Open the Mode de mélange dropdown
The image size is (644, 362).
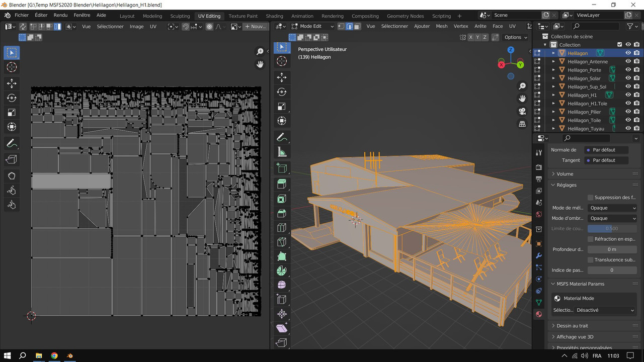pyautogui.click(x=612, y=208)
